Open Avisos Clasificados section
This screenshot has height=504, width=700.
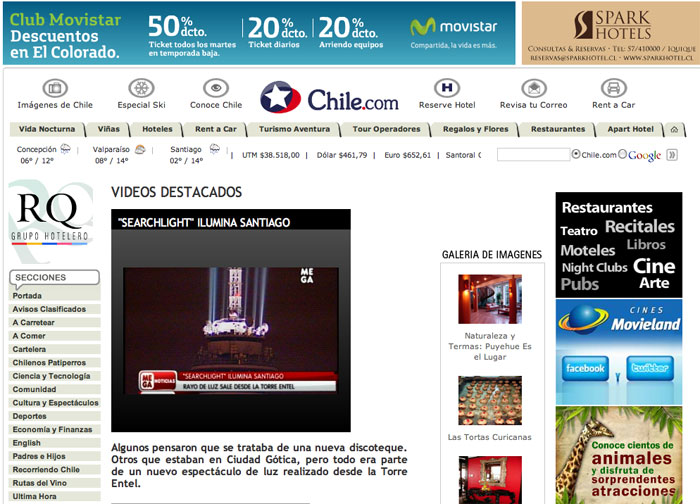55,309
